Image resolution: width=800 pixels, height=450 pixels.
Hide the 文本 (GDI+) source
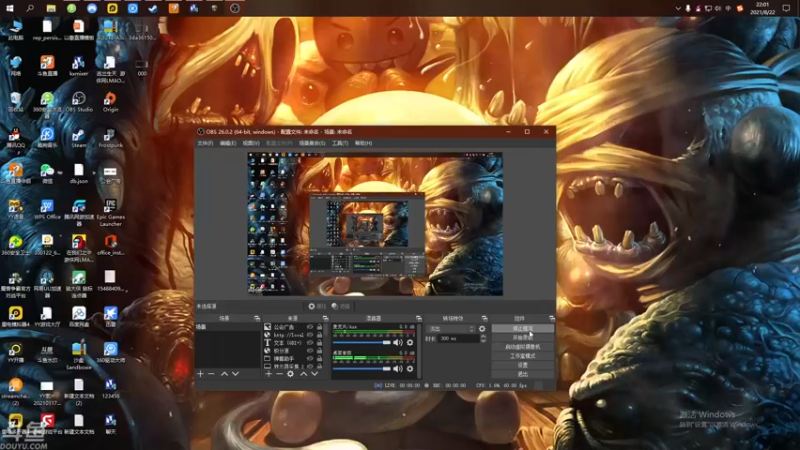pos(310,343)
